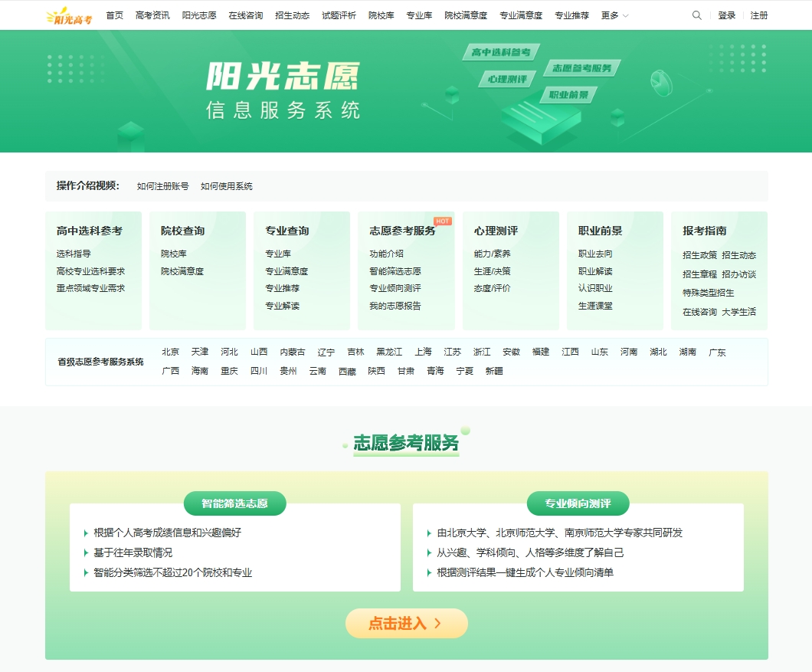Image resolution: width=812 pixels, height=672 pixels.
Task: Click the 志愿参考服务 section title
Action: pos(407,443)
